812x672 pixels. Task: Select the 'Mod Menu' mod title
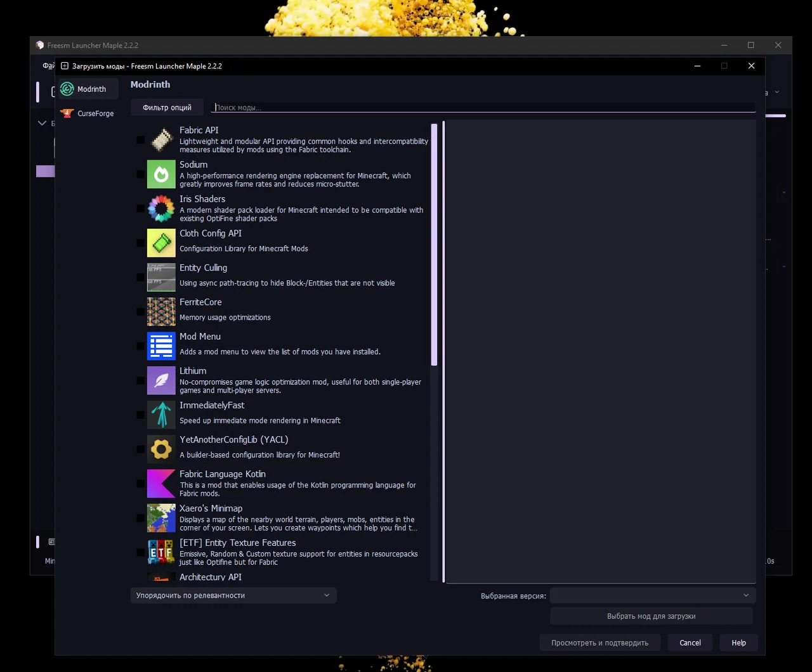200,336
